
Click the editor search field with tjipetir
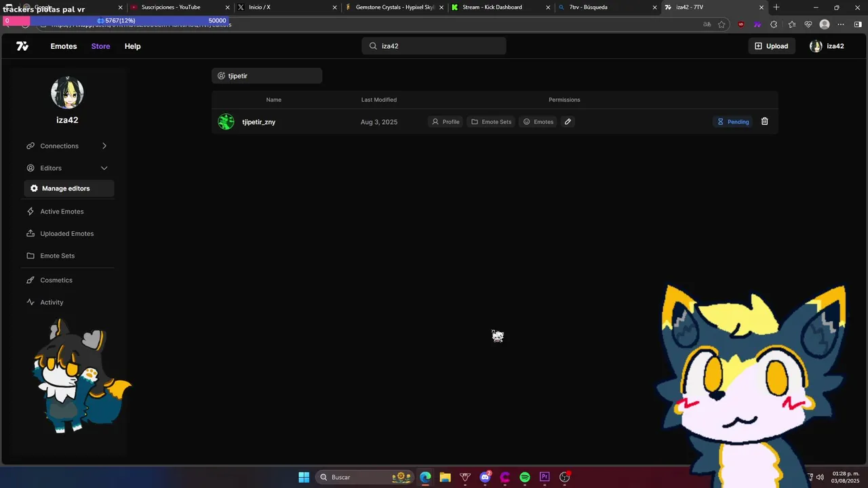point(267,76)
